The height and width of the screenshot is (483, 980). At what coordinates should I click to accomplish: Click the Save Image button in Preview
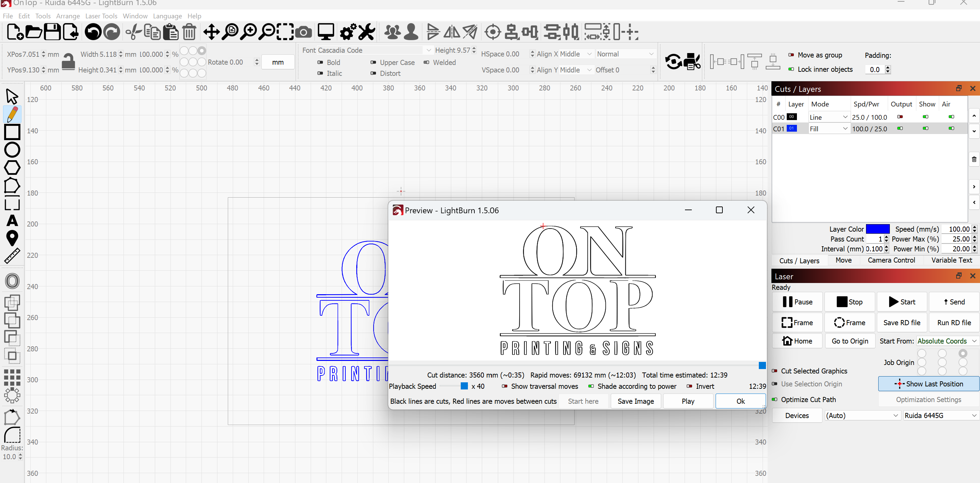636,401
